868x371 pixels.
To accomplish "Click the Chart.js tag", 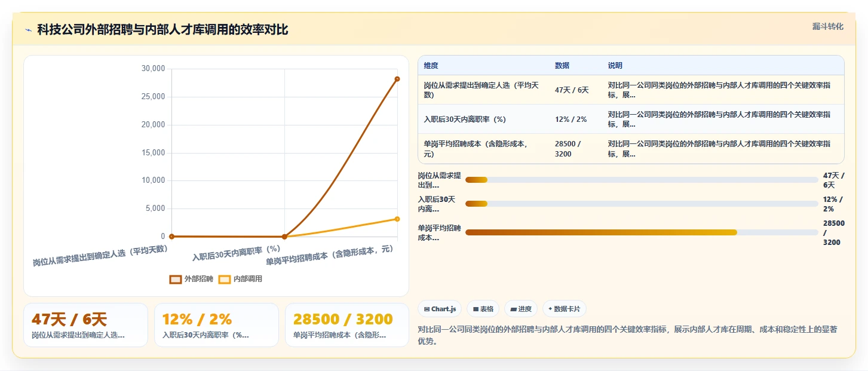I will 440,309.
